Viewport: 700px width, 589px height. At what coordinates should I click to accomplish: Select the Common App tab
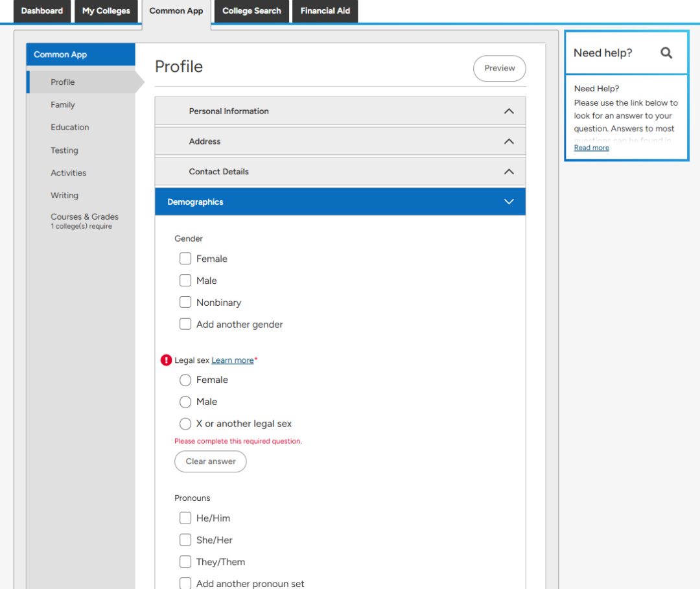click(x=176, y=12)
